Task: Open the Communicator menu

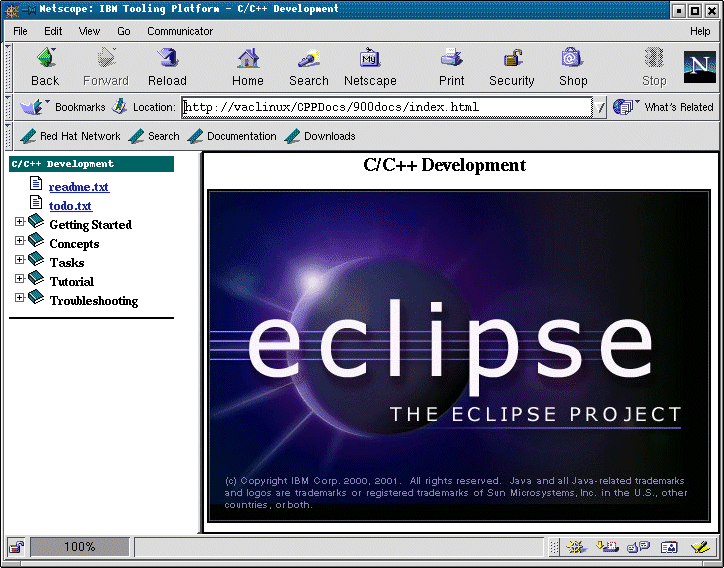Action: (180, 31)
